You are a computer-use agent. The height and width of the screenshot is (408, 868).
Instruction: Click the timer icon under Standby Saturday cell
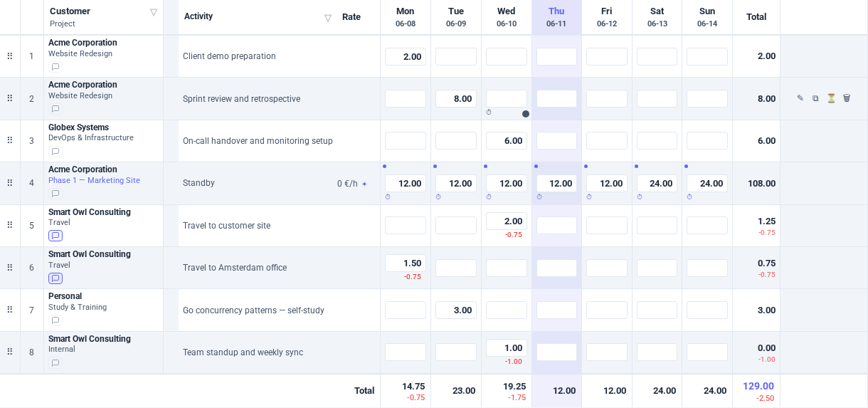pos(640,197)
